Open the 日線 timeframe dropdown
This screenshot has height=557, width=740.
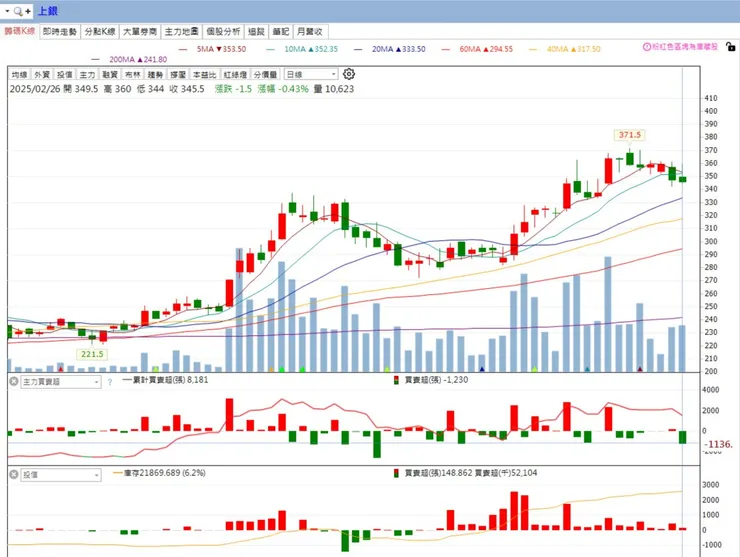point(311,75)
